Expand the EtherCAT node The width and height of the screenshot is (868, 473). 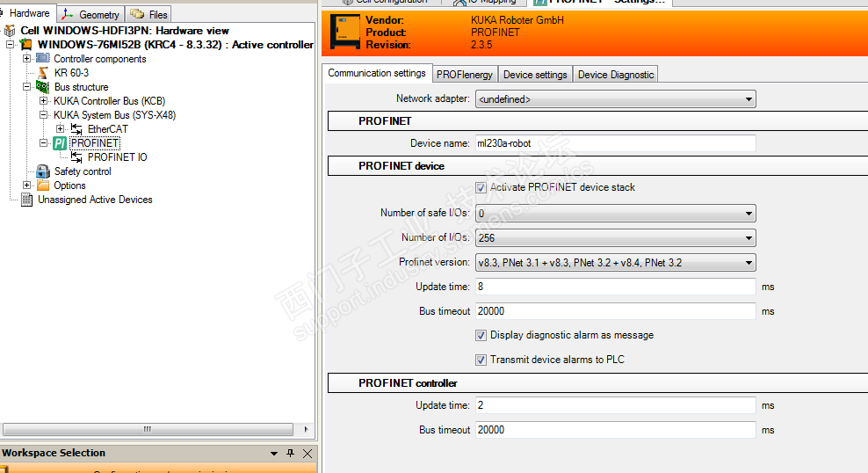pyautogui.click(x=60, y=129)
